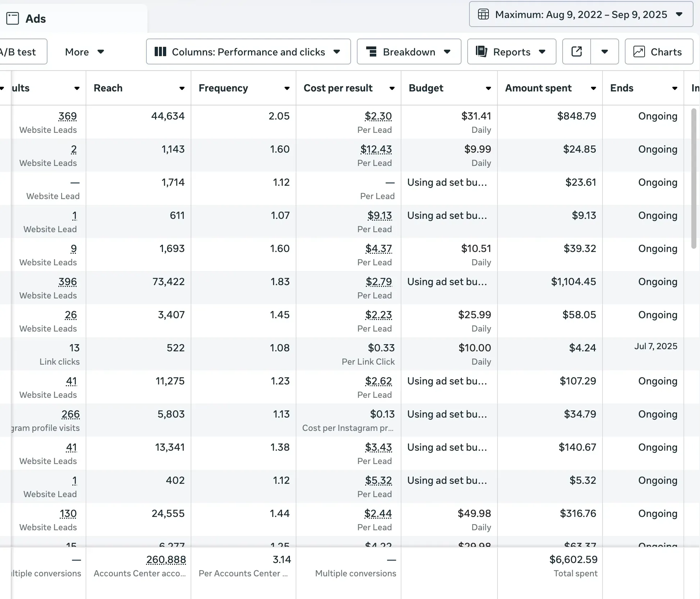
Task: Click the A/B test button
Action: click(18, 51)
